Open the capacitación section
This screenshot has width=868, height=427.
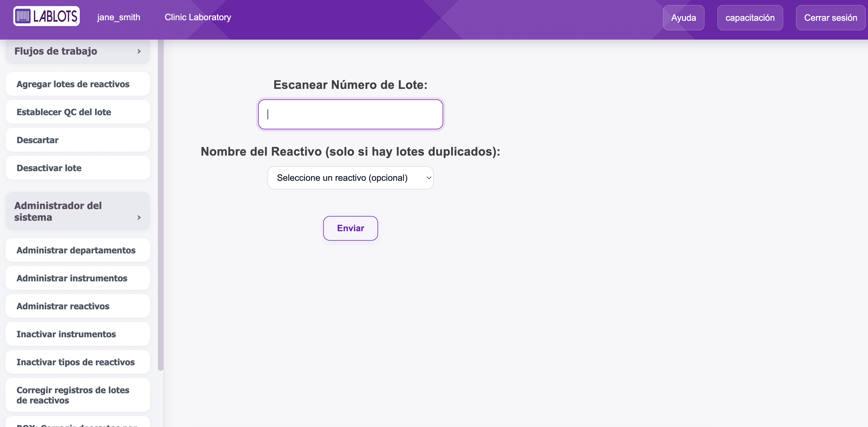750,18
